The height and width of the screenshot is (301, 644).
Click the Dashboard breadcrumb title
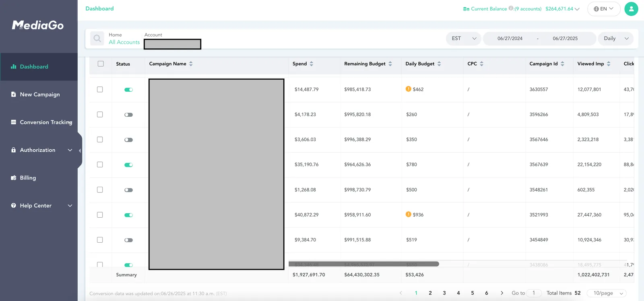(x=99, y=8)
